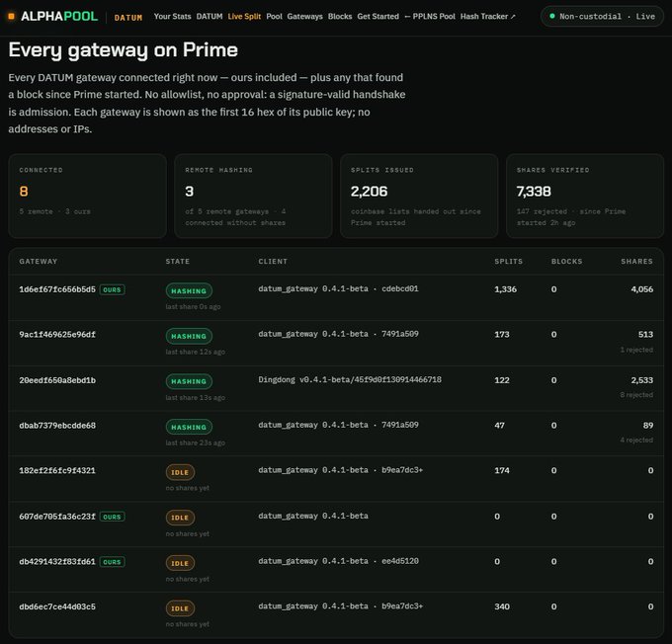The image size is (672, 644).
Task: Go to the DATUM nav item
Action: point(210,16)
